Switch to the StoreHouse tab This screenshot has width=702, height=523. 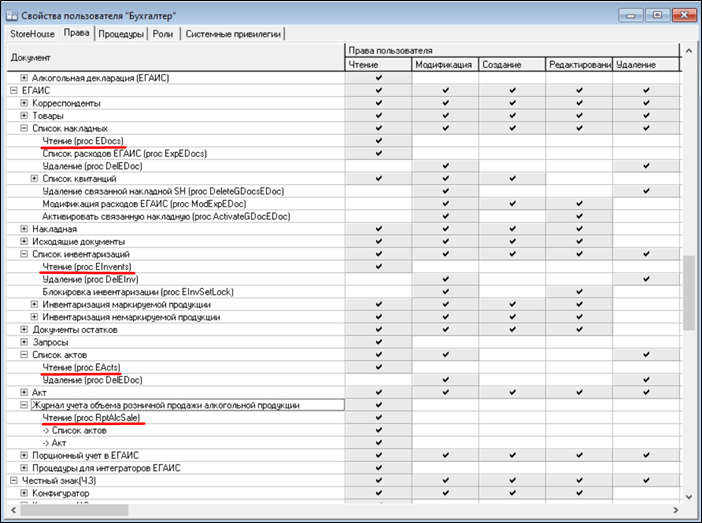33,33
